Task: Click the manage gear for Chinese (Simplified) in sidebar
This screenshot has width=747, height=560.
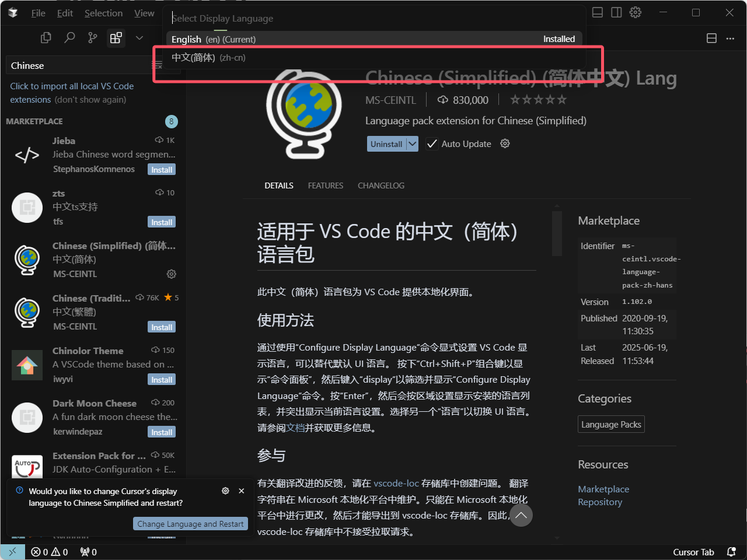Action: (x=171, y=274)
